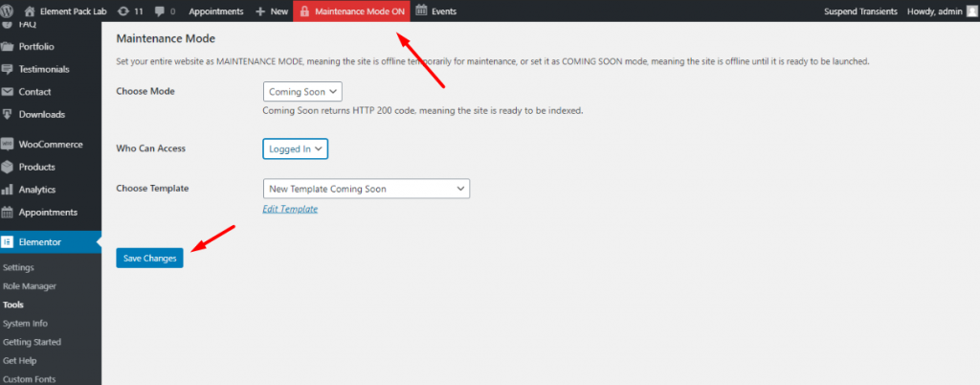Screen dimensions: 980x385
Task: Click the Maintenance Mode ON indicator
Action: point(351,11)
